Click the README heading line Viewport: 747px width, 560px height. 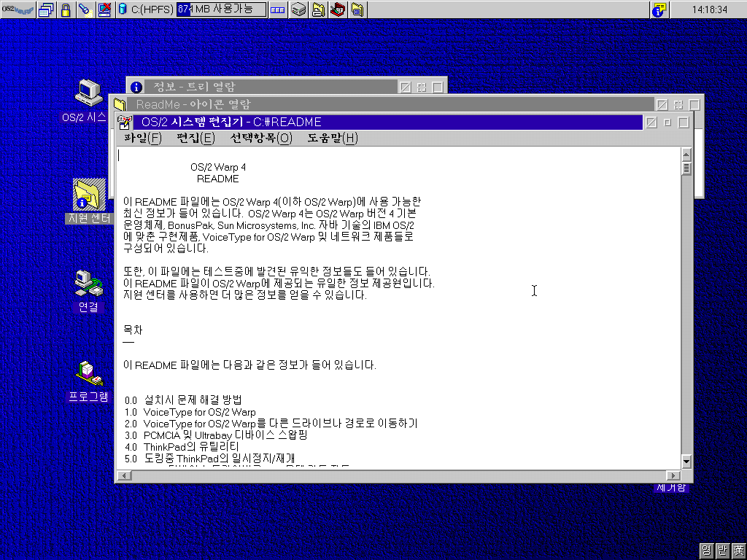point(217,179)
